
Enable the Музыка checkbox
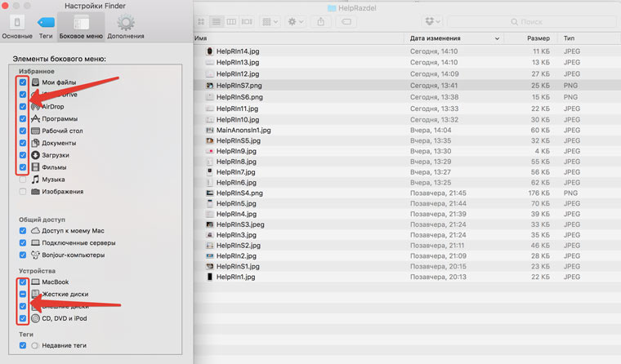point(23,180)
